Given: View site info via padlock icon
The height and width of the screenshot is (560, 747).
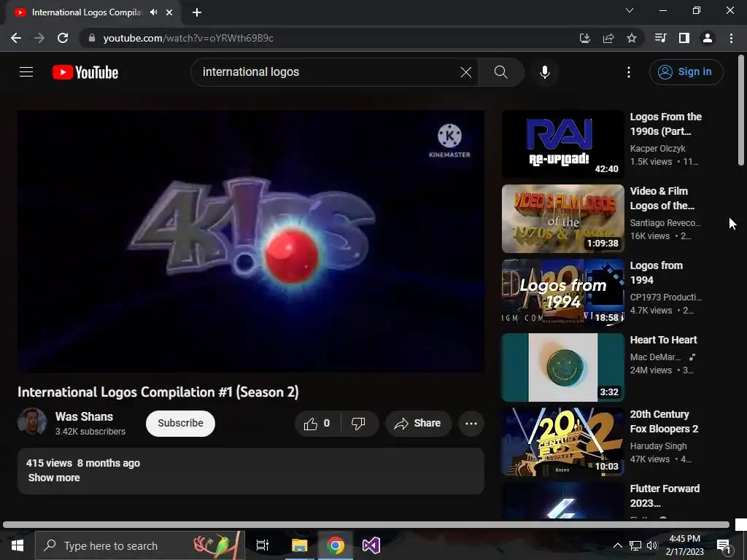Looking at the screenshot, I should click(92, 38).
